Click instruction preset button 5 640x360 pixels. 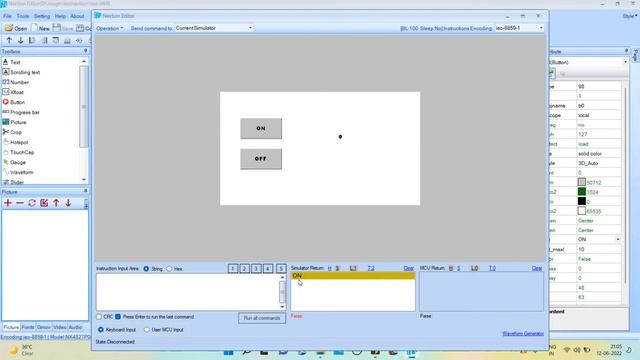coord(281,268)
